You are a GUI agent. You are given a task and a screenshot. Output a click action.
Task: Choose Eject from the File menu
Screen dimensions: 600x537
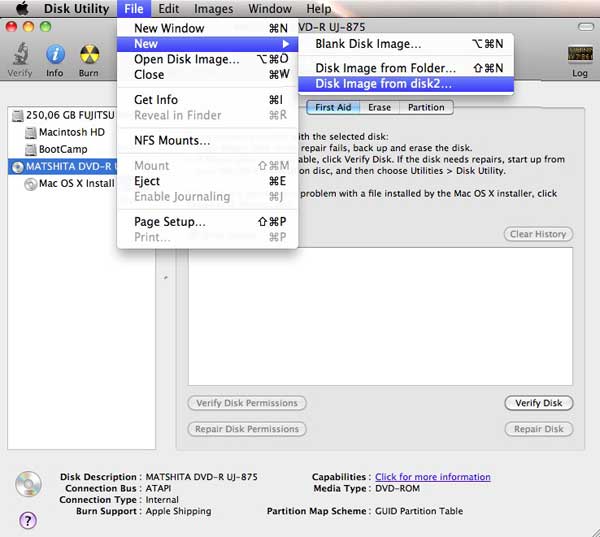(x=207, y=181)
